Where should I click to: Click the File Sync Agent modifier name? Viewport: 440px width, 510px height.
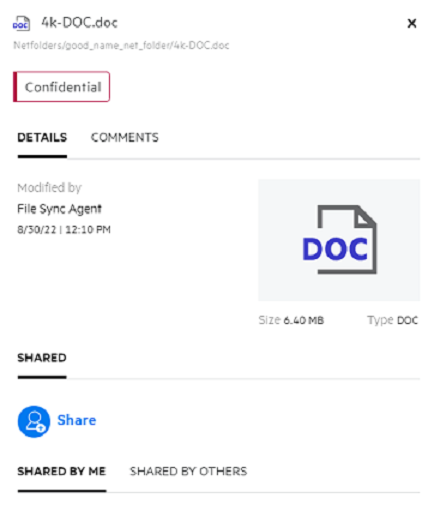pyautogui.click(x=59, y=209)
